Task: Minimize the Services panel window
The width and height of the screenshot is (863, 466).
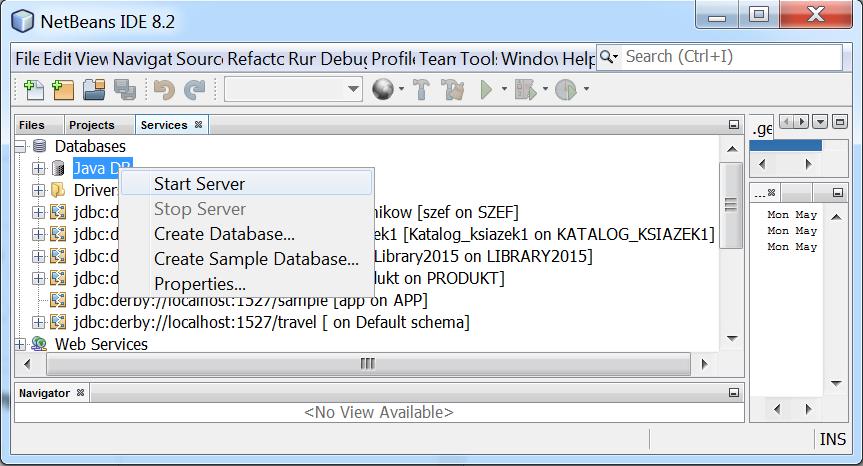Action: [734, 125]
